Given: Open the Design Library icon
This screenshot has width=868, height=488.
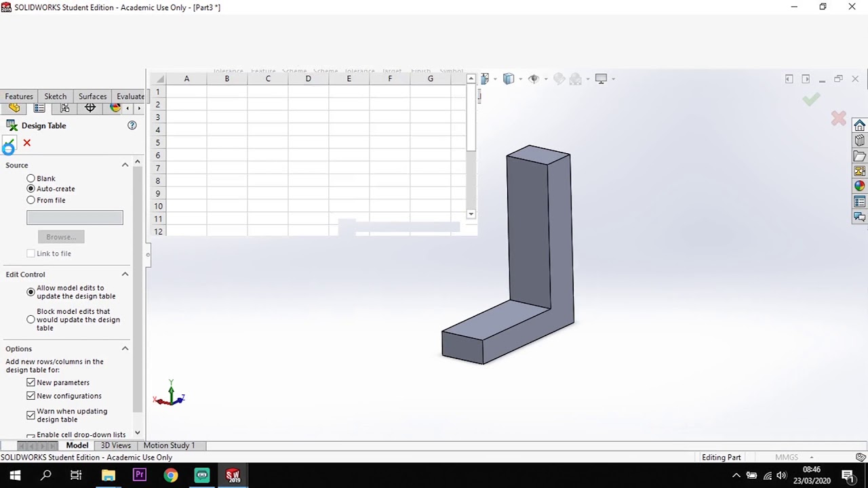Looking at the screenshot, I should click(x=860, y=141).
